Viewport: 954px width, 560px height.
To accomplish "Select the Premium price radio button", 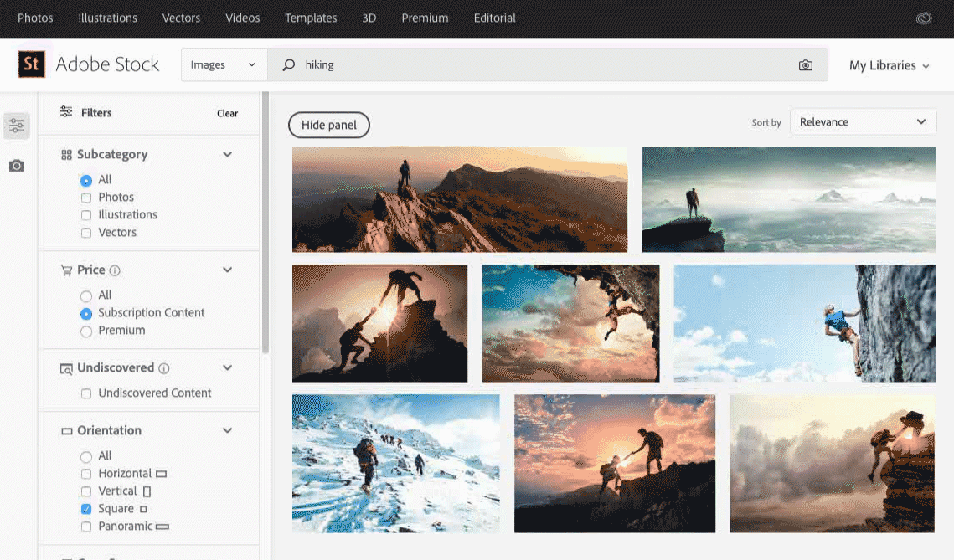I will [x=86, y=331].
